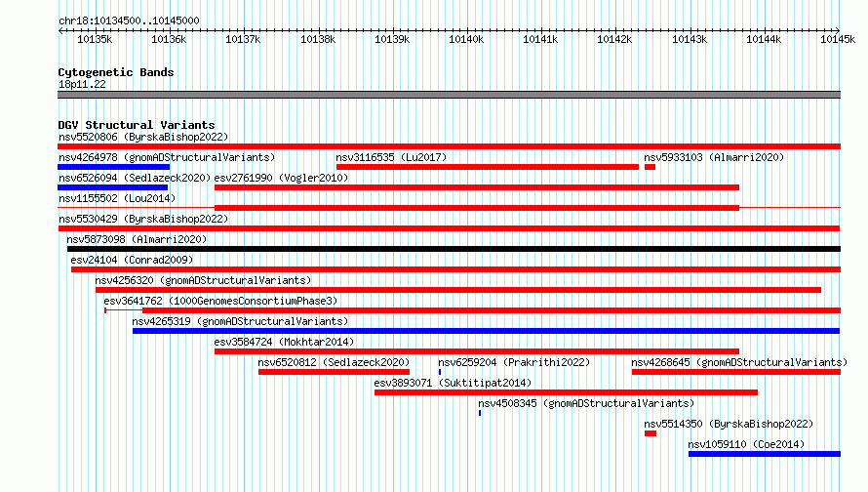
Task: Click the 10136k ruler tick label
Action: [169, 39]
